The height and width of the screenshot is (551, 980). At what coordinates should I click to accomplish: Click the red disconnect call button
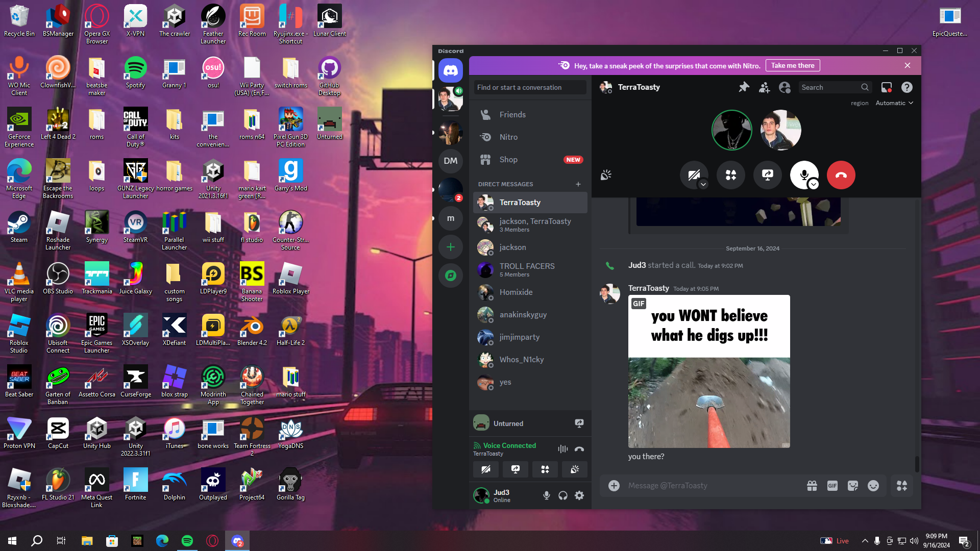click(x=841, y=175)
